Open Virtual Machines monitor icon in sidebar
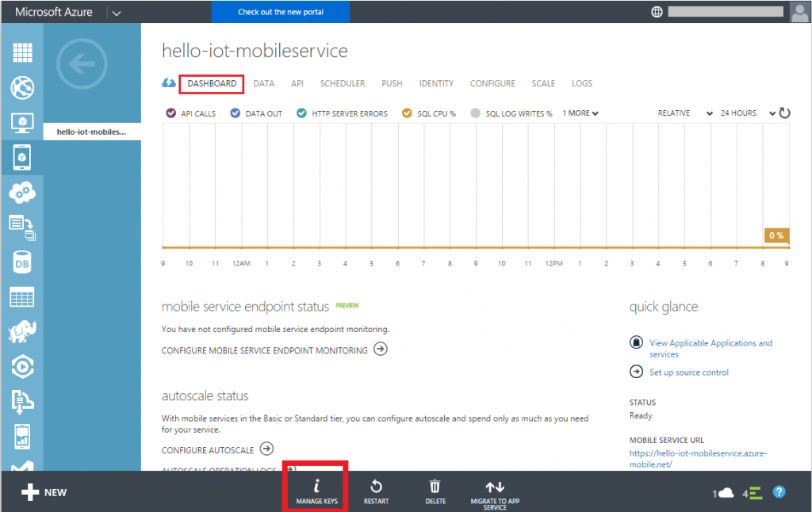This screenshot has height=512, width=812. click(22, 123)
